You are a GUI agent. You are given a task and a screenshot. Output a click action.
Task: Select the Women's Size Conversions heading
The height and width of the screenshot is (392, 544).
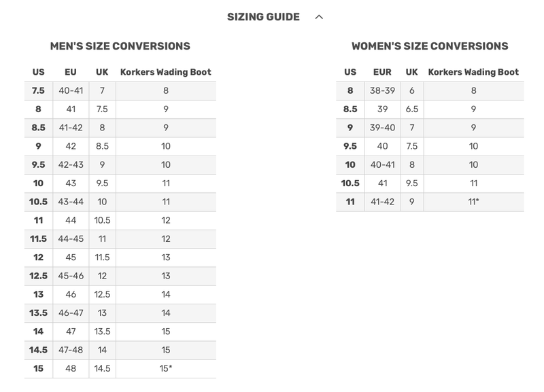coord(428,45)
